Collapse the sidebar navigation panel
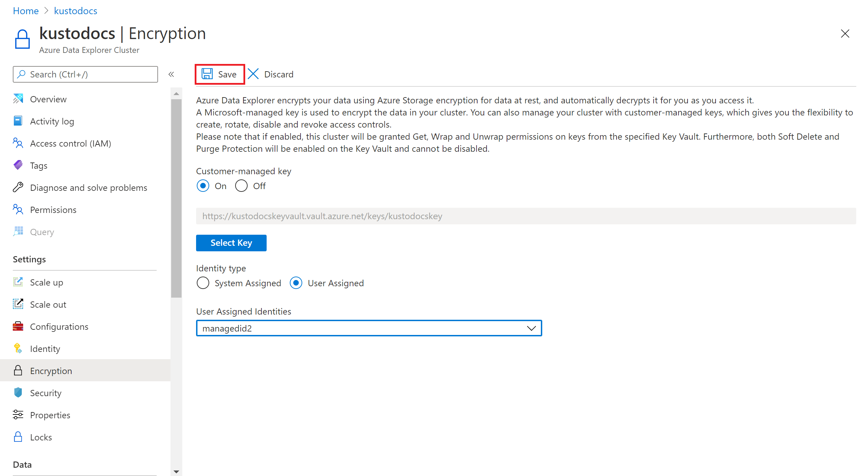This screenshot has width=868, height=476. (171, 74)
